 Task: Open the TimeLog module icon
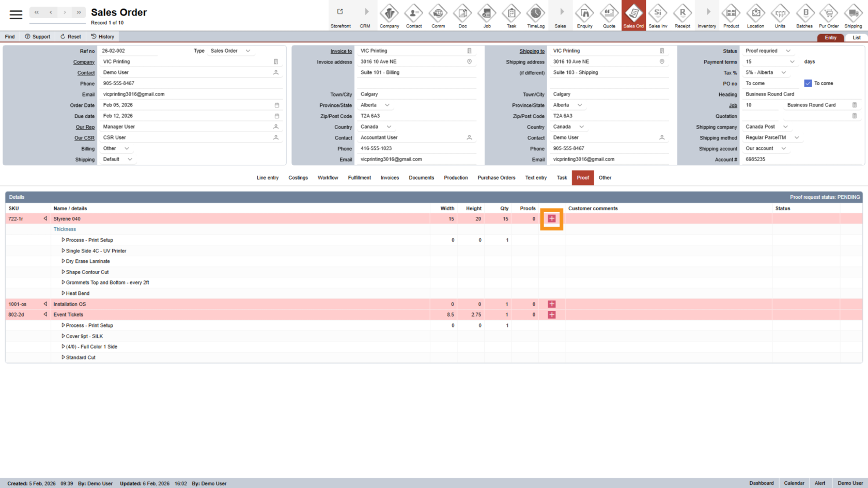(535, 16)
